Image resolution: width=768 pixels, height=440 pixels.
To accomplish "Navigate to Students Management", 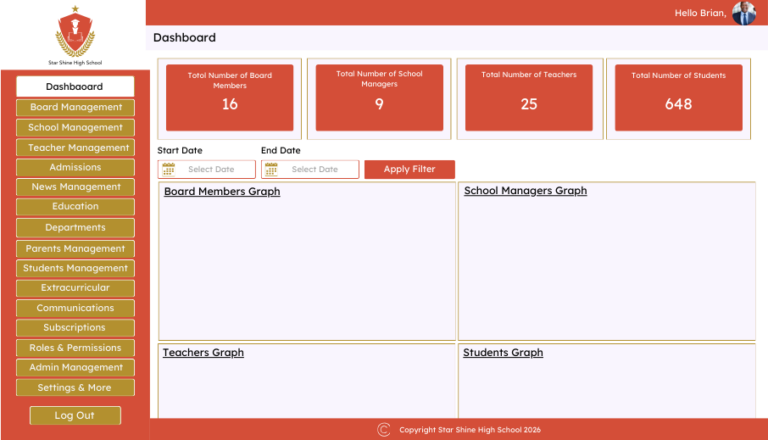I will [75, 268].
